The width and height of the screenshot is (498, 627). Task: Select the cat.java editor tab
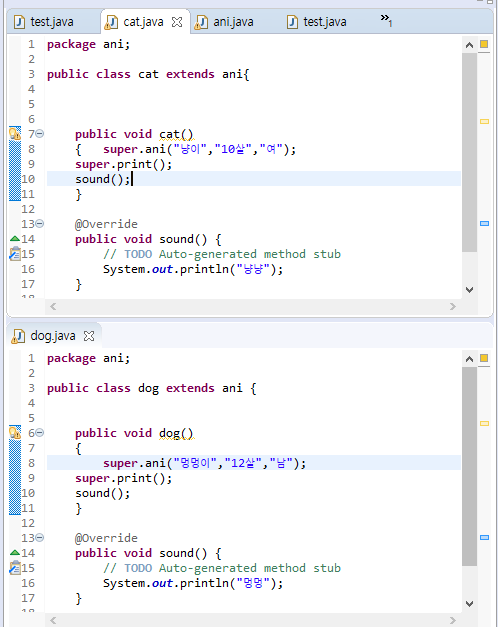coord(144,22)
